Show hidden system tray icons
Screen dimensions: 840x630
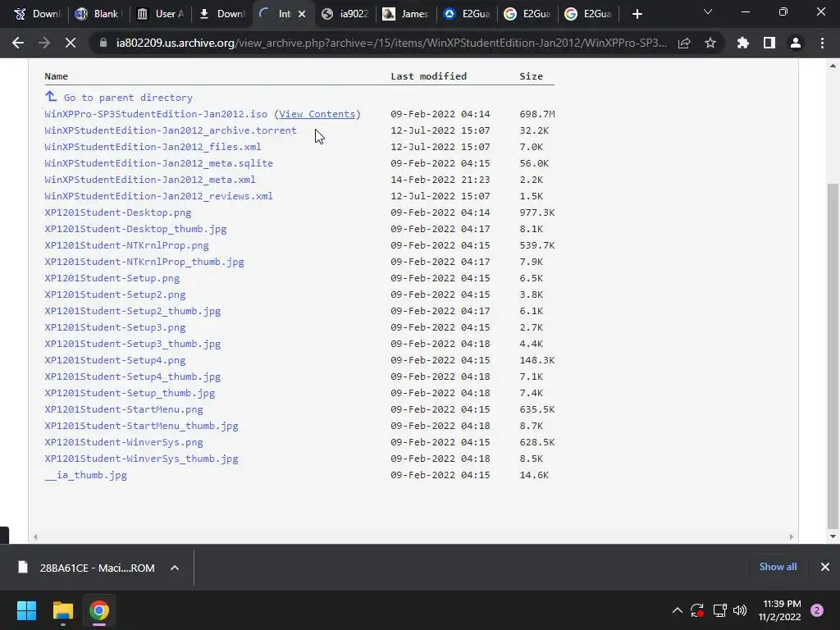click(677, 610)
